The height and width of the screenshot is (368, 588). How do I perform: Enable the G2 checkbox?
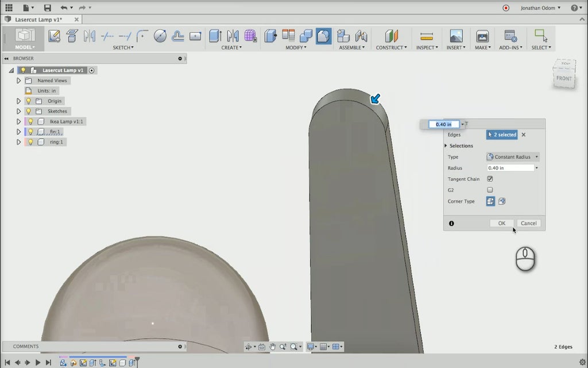point(490,190)
